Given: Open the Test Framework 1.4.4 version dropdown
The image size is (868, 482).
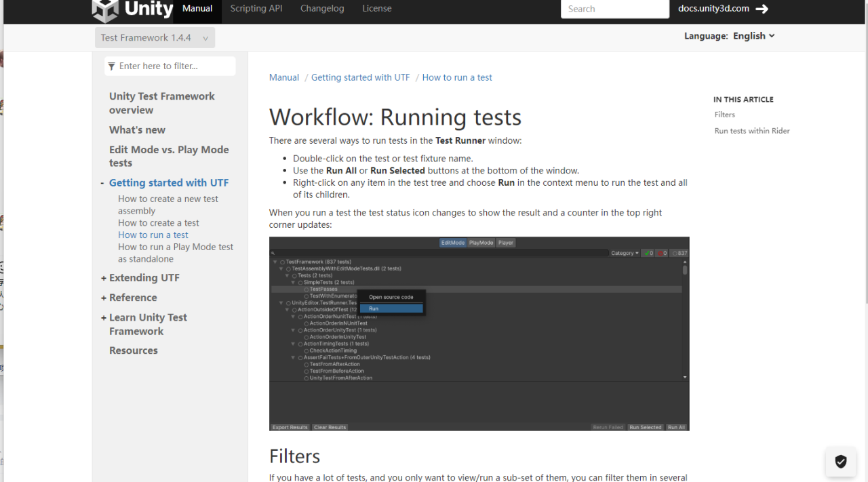Looking at the screenshot, I should click(x=155, y=38).
